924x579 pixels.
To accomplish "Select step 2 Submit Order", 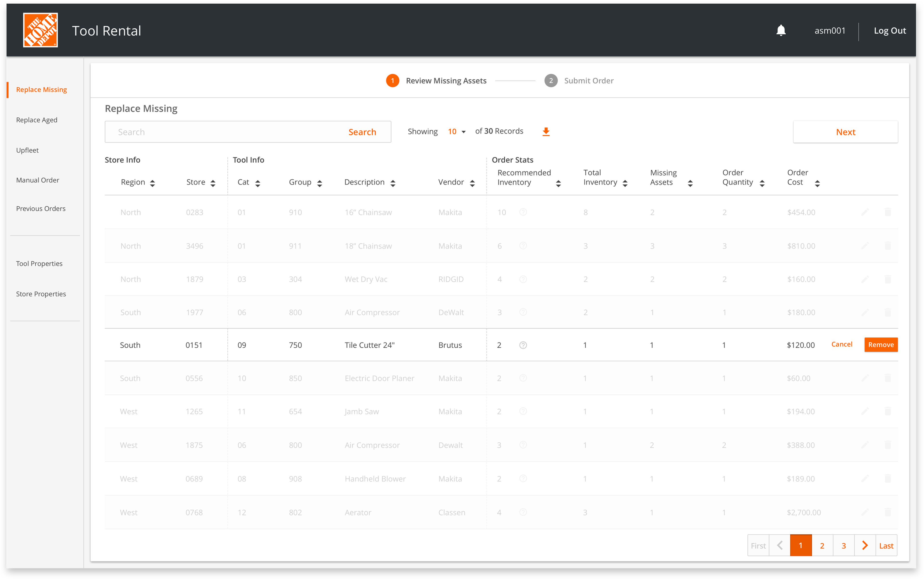I will [579, 80].
